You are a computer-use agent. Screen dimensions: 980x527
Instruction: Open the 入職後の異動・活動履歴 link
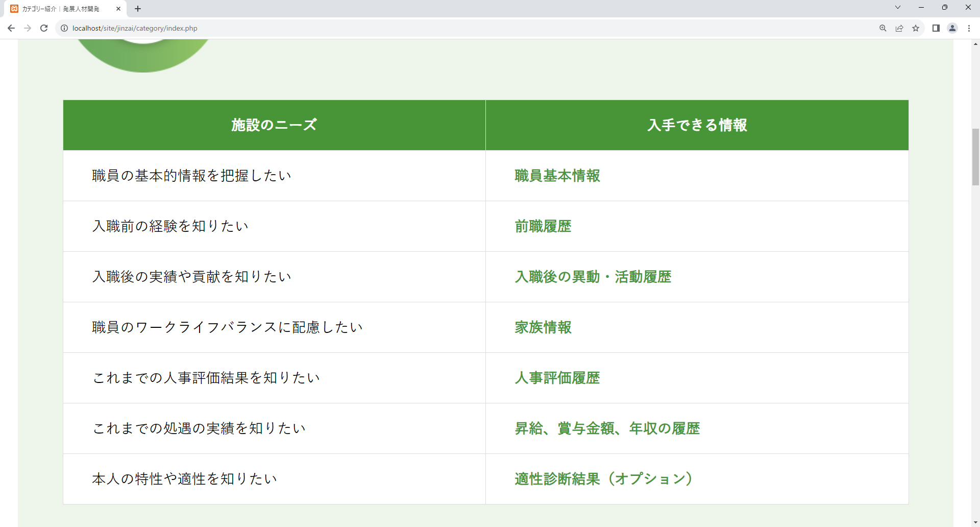pos(593,277)
